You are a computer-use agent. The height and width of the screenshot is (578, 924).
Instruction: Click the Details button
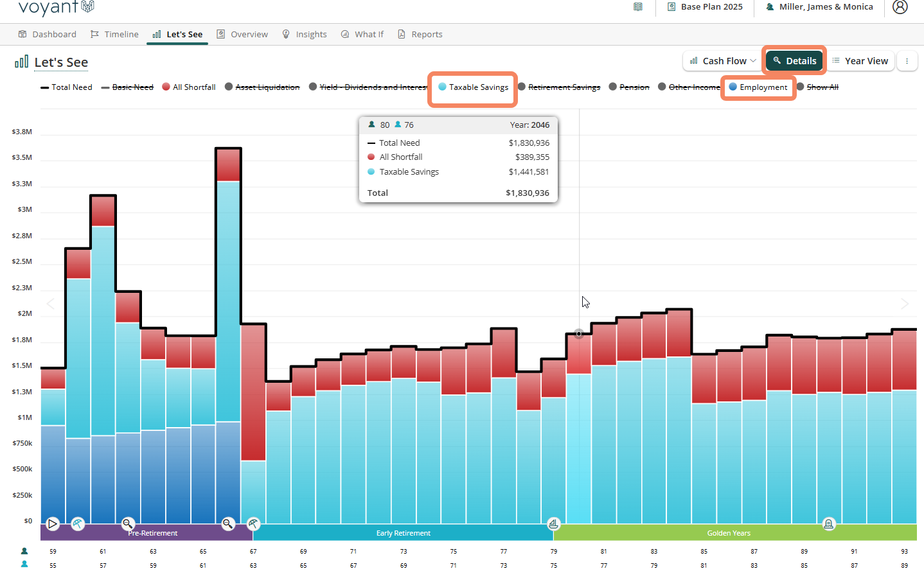point(794,61)
